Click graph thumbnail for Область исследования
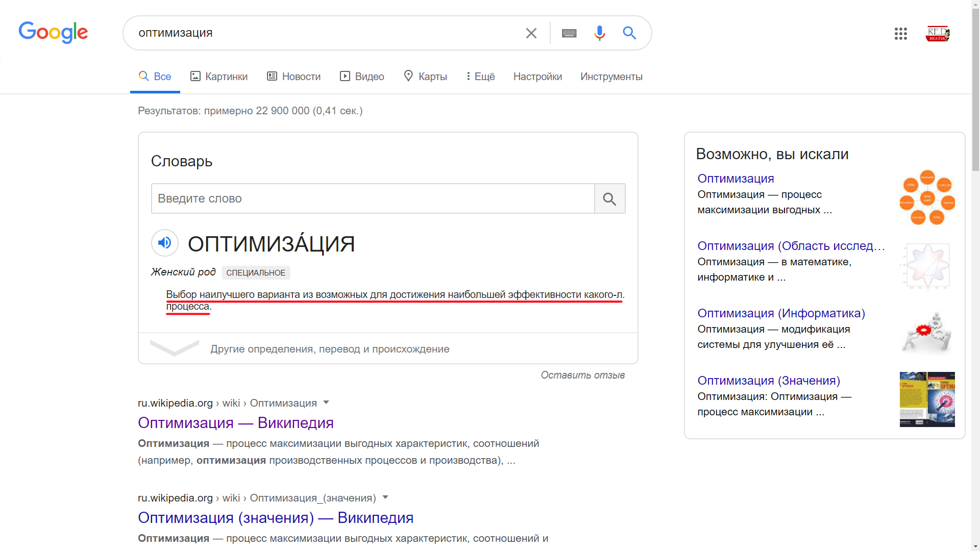The image size is (980, 551). click(927, 265)
